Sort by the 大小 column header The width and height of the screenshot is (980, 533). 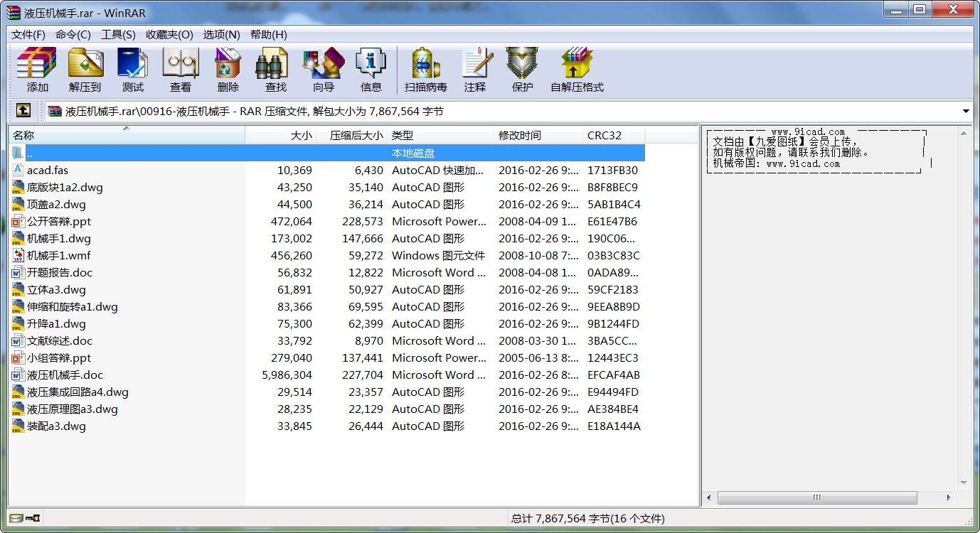pyautogui.click(x=281, y=135)
